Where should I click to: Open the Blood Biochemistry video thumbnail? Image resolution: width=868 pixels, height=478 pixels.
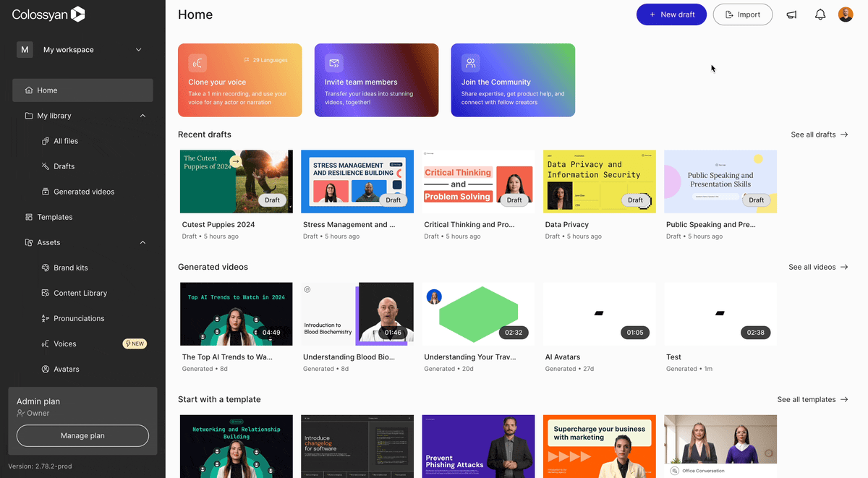pos(357,314)
